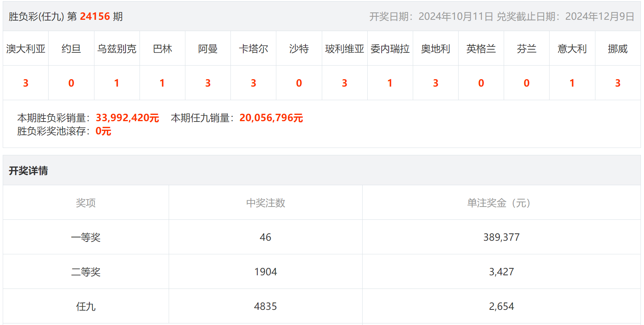Select the 意大利 team cell
Image resolution: width=644 pixels, height=325 pixels.
(572, 49)
